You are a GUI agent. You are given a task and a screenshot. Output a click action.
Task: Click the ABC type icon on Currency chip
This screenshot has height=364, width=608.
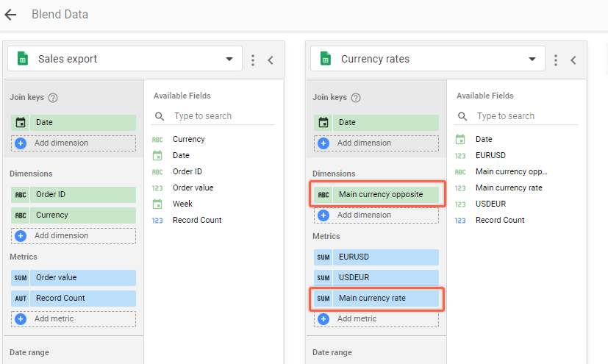pos(21,215)
